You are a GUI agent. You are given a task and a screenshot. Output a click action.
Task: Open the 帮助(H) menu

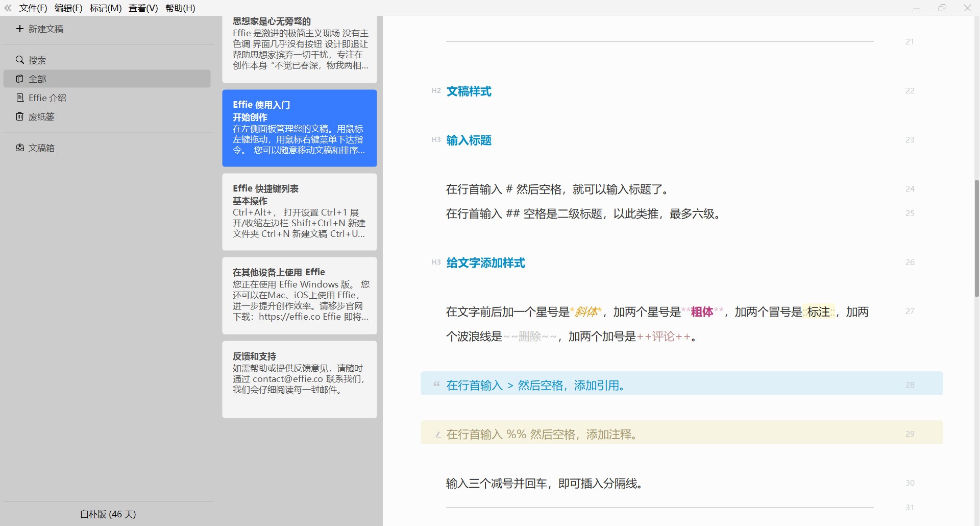coord(180,8)
